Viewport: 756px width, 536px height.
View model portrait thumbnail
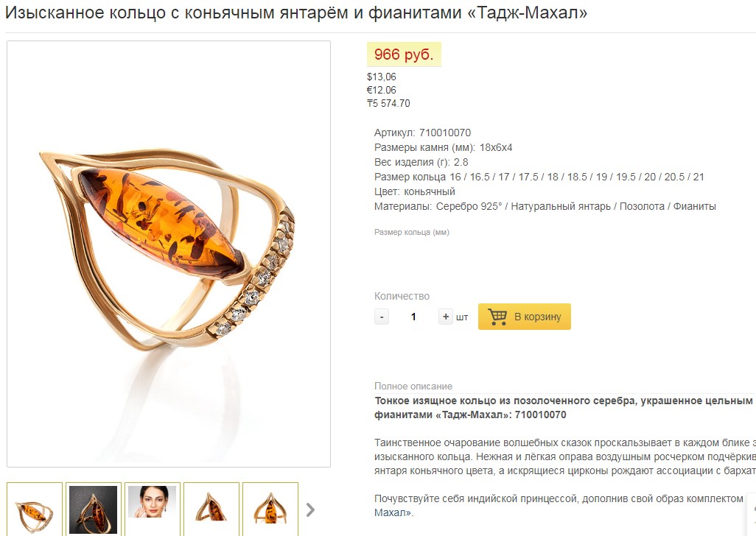coord(153,509)
